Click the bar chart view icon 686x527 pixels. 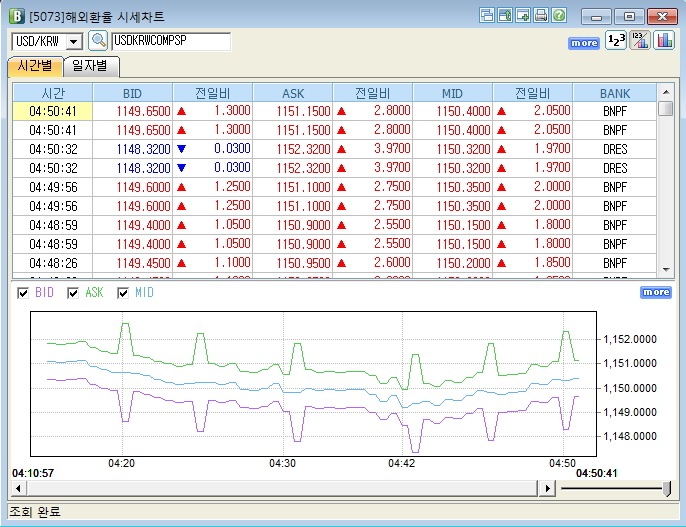pos(664,40)
